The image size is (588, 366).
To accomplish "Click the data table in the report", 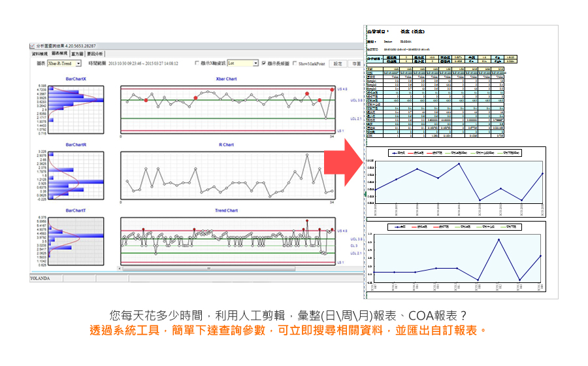I will click(436, 101).
